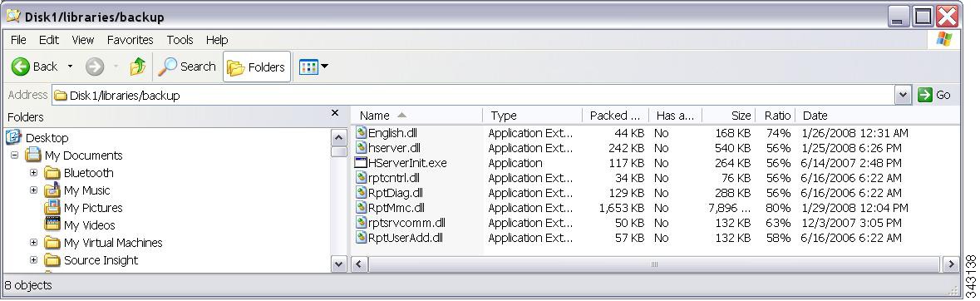Viewport: 980px width, 301px height.
Task: Open the Tools menu
Action: 180,39
